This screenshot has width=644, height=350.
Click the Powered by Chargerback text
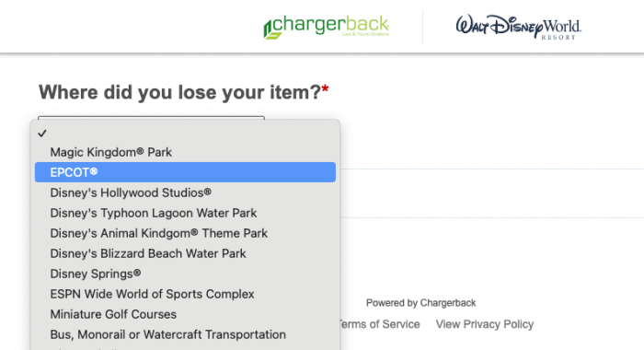tap(421, 303)
